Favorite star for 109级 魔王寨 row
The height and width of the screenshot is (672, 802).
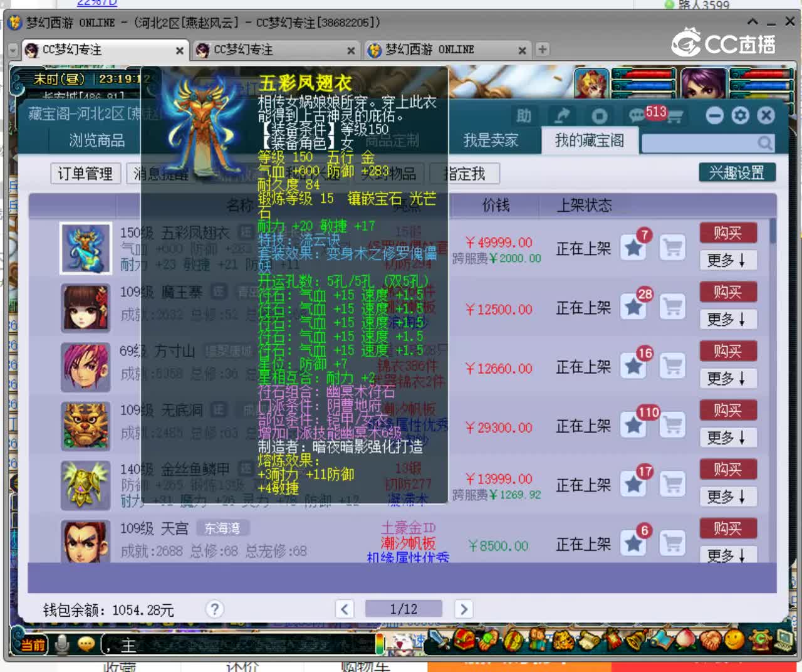pos(634,307)
